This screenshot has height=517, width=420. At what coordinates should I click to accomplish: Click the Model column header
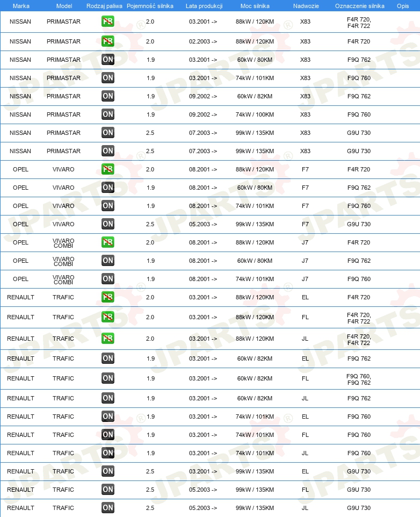64,6
